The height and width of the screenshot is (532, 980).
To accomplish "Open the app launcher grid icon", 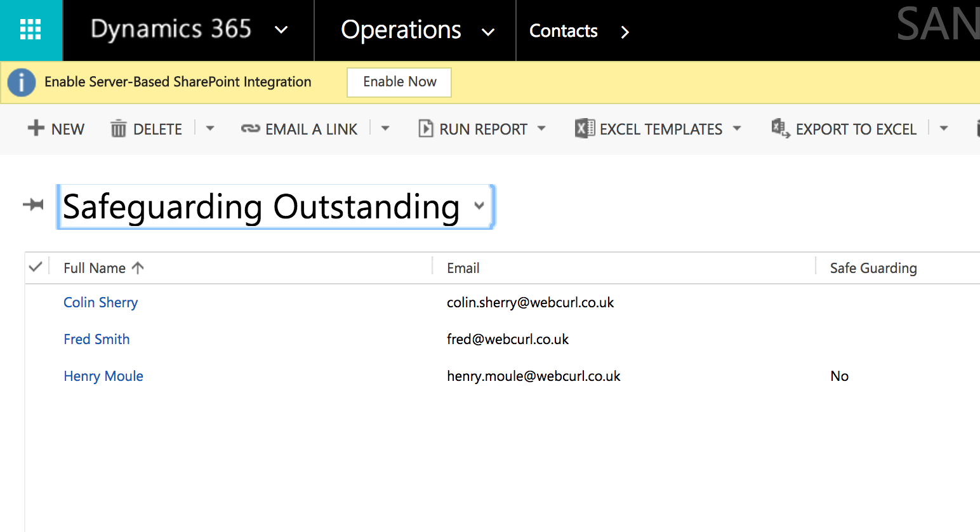I will coord(30,30).
